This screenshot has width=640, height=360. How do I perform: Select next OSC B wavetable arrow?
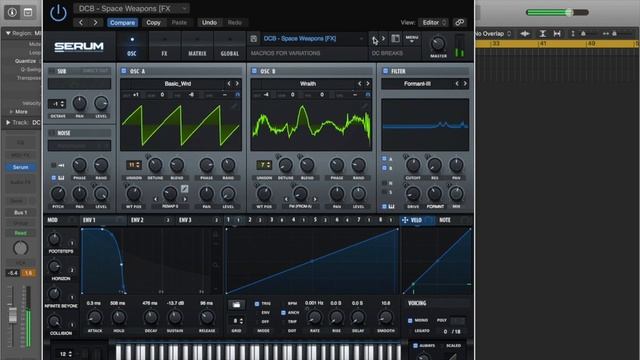[x=368, y=84]
